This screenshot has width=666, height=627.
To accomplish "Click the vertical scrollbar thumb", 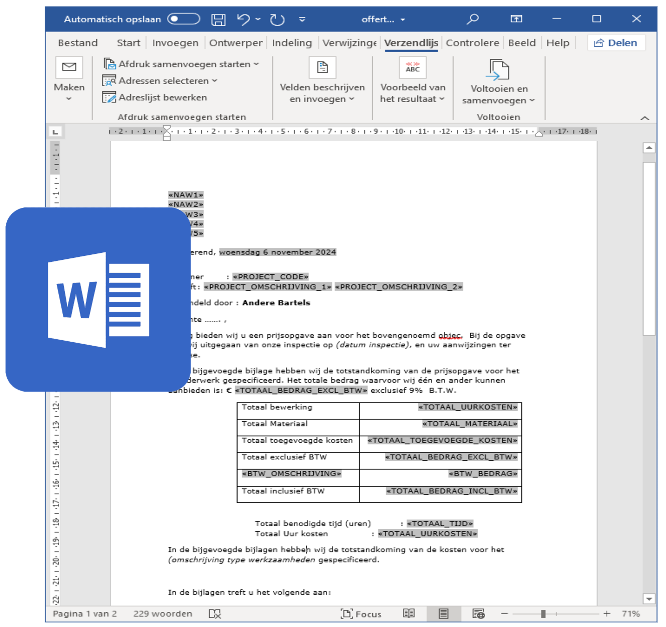I will pos(649,249).
